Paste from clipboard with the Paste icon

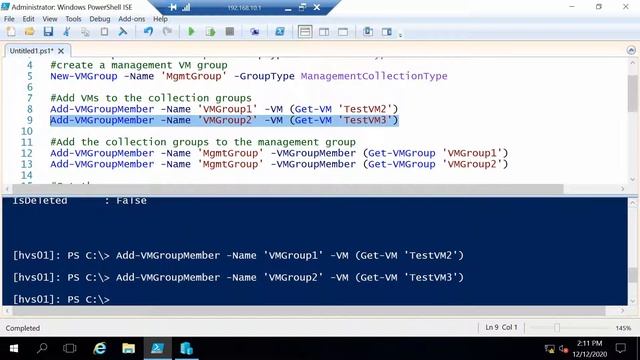(104, 32)
